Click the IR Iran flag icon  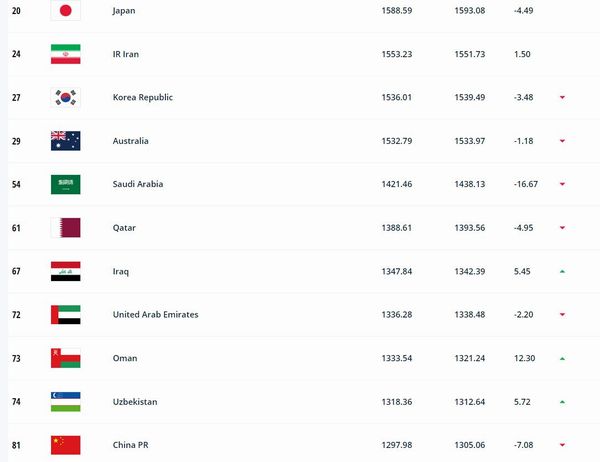click(x=65, y=55)
